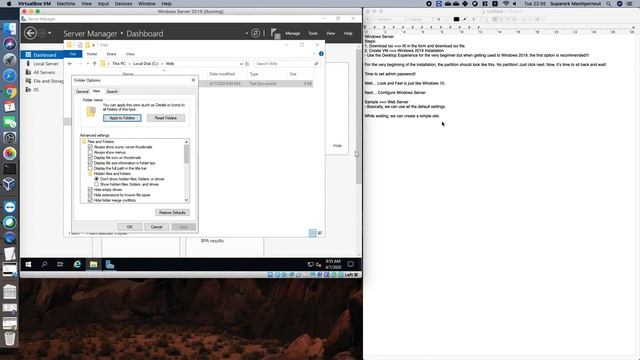Toggle Display file icon on thumbnails
This screenshot has height=360, width=640.
pyautogui.click(x=90, y=158)
